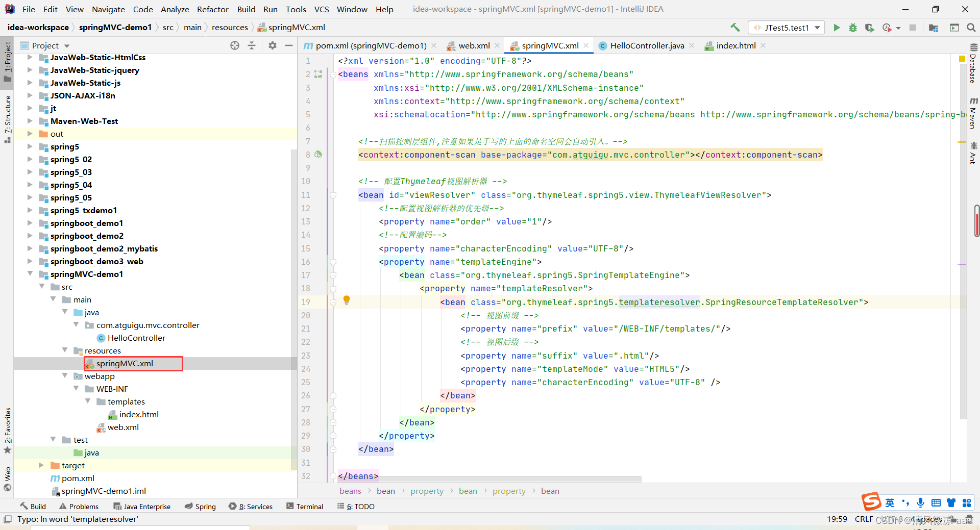The height and width of the screenshot is (530, 980).
Task: Collapse the src folder
Action: pos(42,287)
